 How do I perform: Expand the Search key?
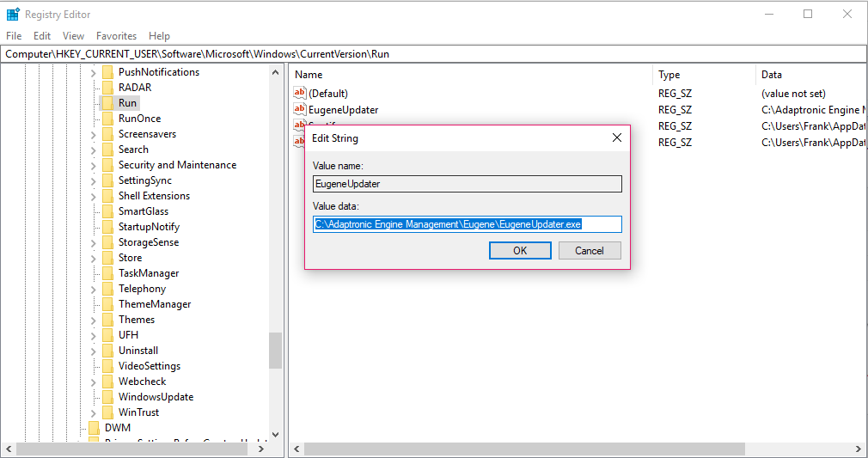tap(94, 150)
